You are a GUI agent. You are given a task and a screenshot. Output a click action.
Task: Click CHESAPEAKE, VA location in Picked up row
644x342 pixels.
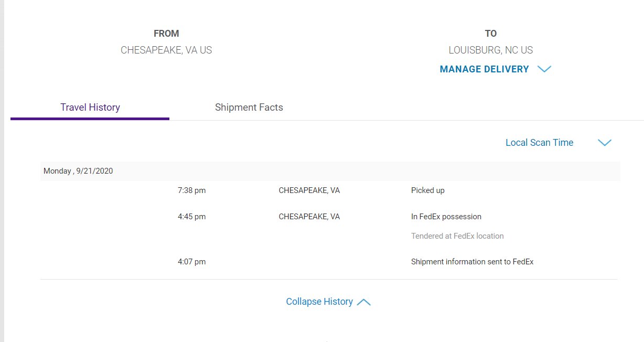[309, 190]
